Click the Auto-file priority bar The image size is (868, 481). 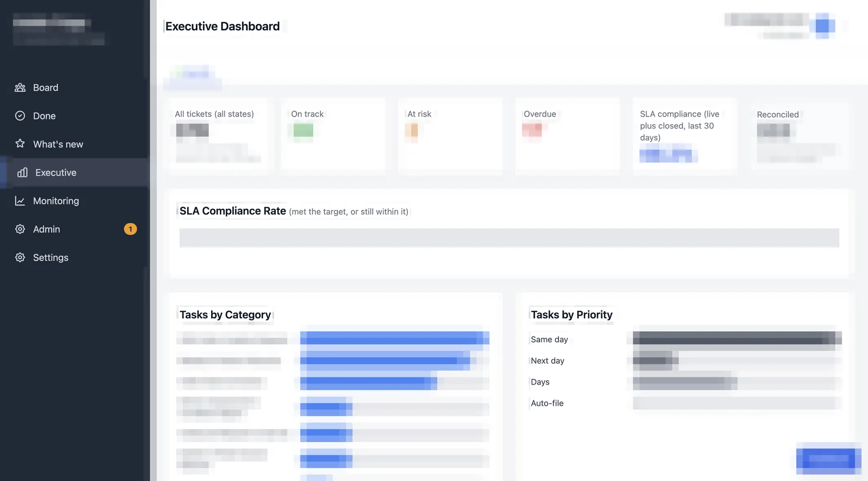pos(737,403)
